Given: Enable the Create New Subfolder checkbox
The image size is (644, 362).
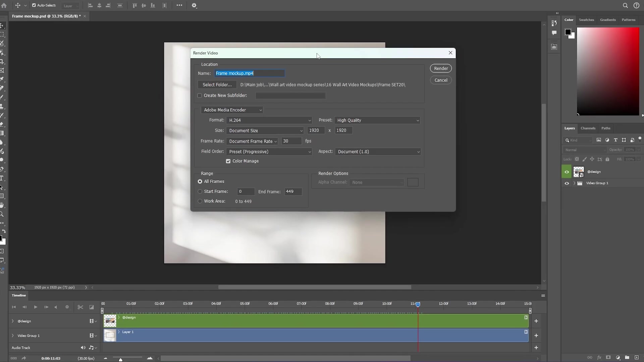Looking at the screenshot, I should pyautogui.click(x=200, y=96).
